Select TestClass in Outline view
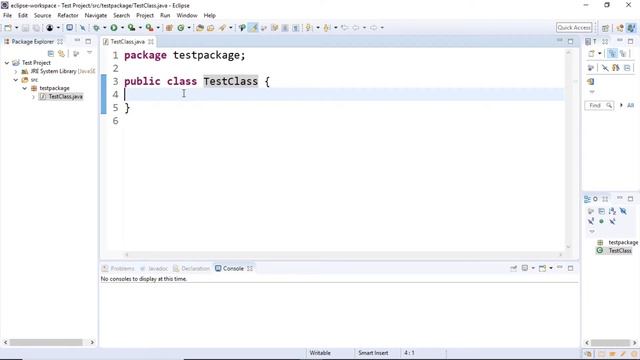This screenshot has height=360, width=640. [x=620, y=251]
